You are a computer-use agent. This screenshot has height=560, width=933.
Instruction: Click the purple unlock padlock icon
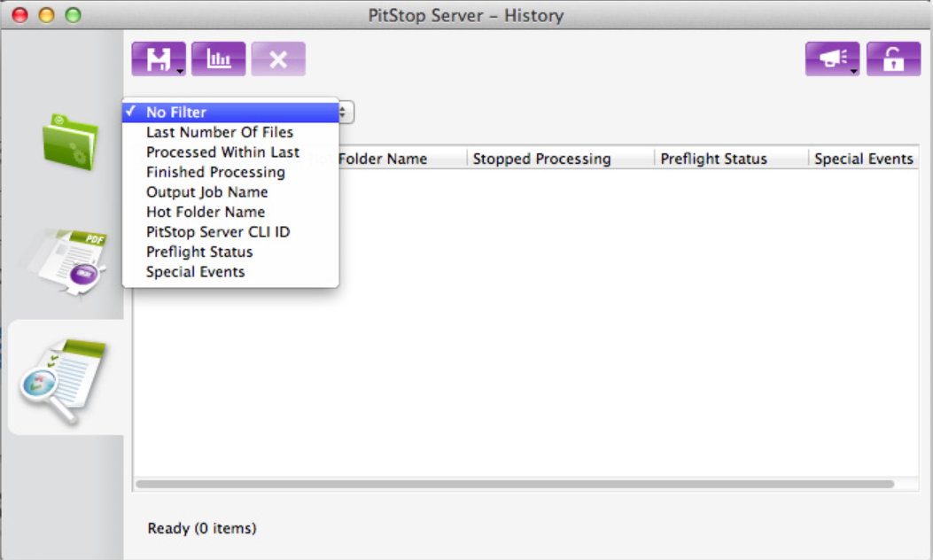[893, 59]
